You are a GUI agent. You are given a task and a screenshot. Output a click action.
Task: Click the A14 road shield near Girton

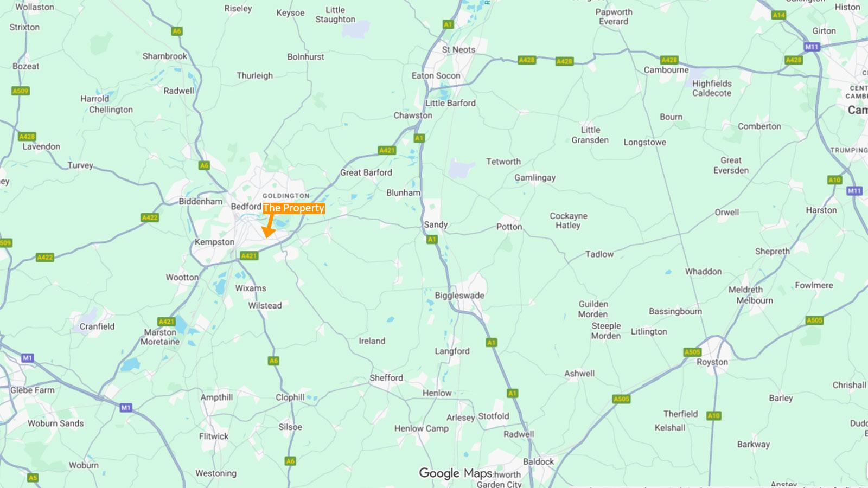point(778,15)
